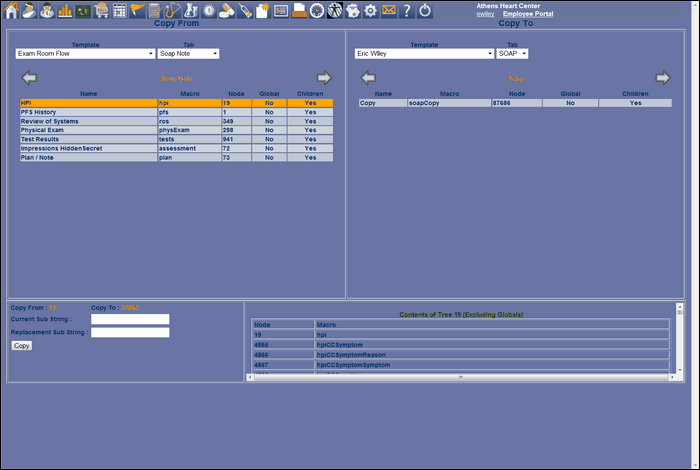
Task: Select the Test Results row
Action: 176,139
